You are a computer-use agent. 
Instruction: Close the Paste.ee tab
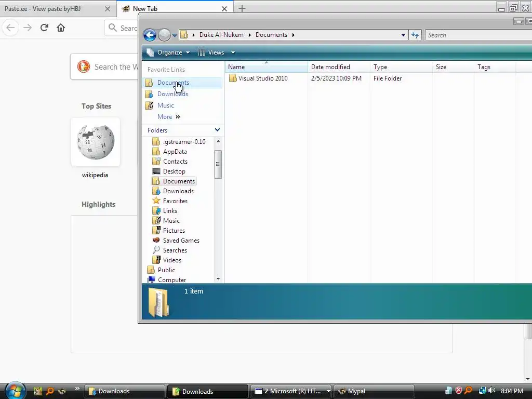click(x=108, y=9)
